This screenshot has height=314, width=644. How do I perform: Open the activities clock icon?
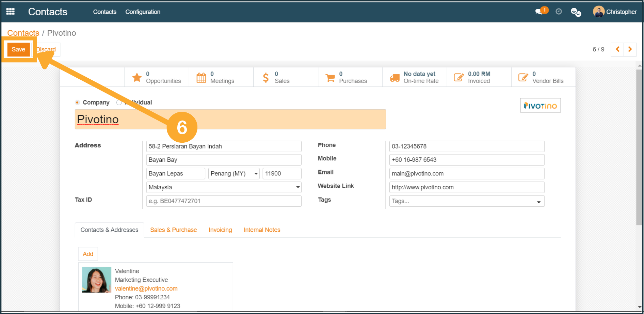(x=559, y=12)
